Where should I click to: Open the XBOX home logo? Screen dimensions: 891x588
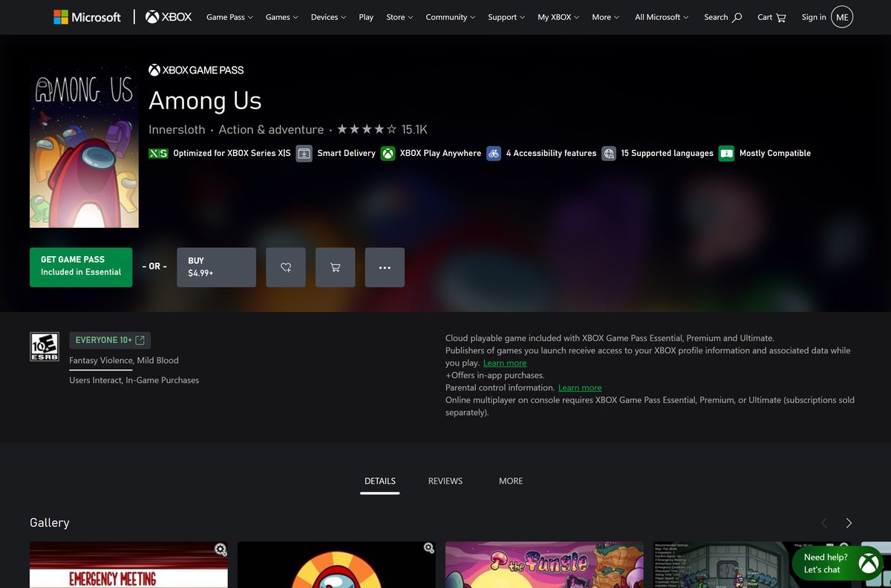[x=169, y=16]
